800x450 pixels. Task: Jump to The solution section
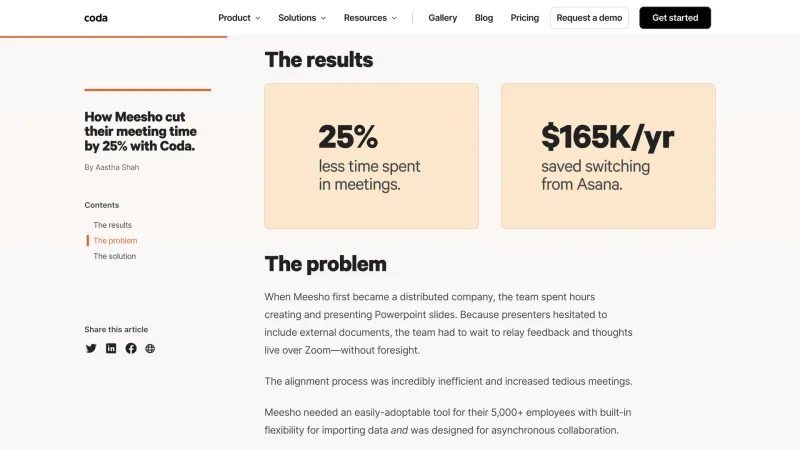pyautogui.click(x=114, y=256)
